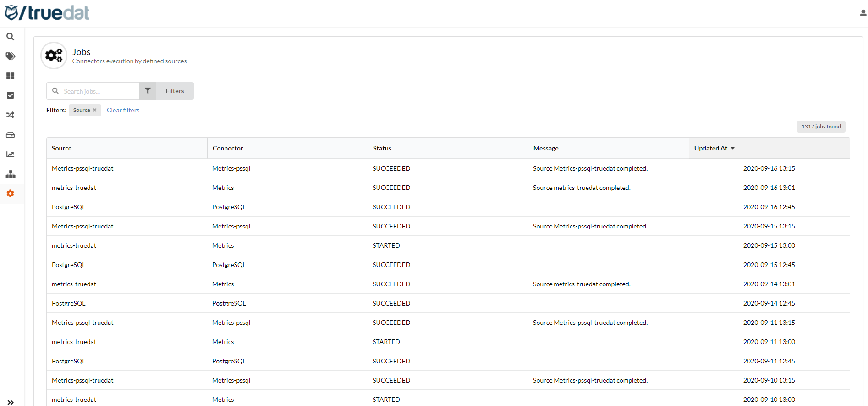Click the truedat logo

(x=47, y=13)
